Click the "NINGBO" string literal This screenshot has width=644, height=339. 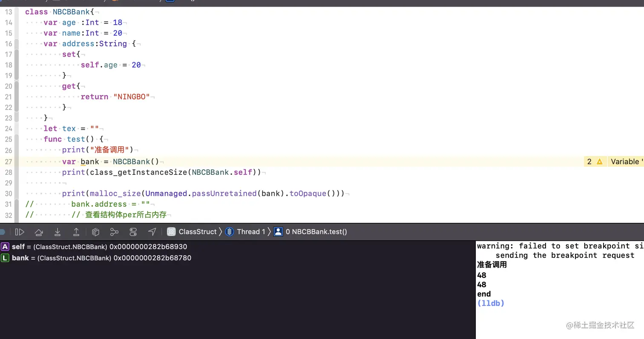pos(132,97)
